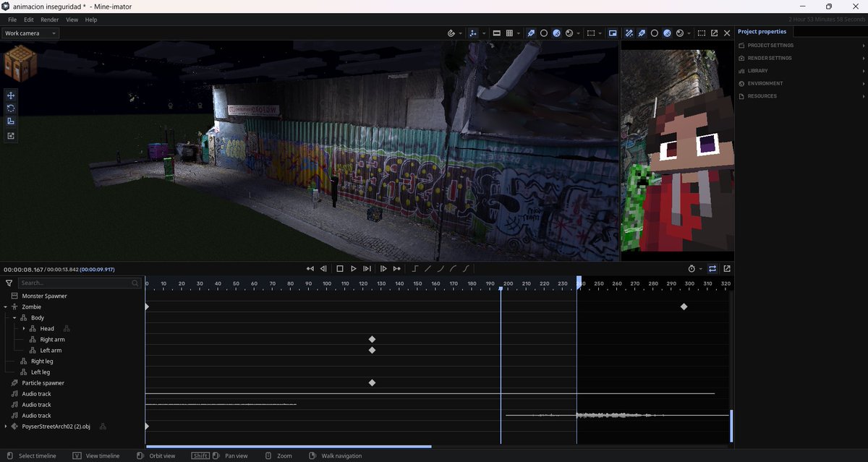Expand ENVIRONMENT section
868x462 pixels.
tap(801, 83)
